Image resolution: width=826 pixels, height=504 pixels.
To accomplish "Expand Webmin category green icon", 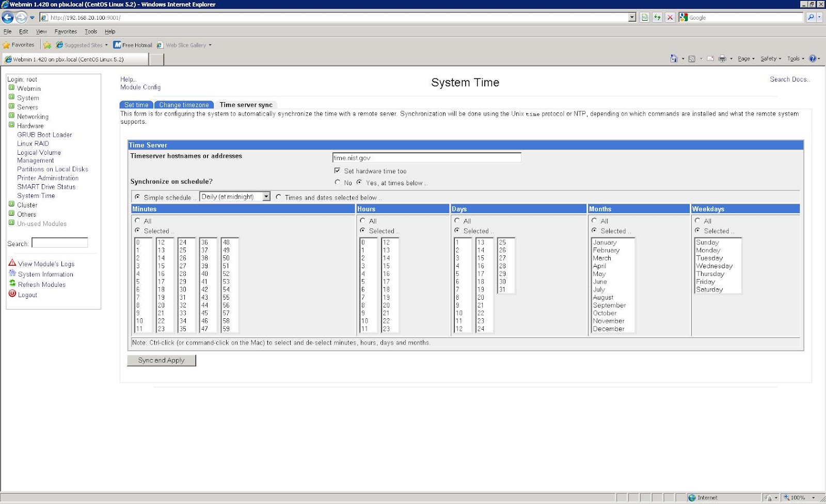I will [11, 88].
